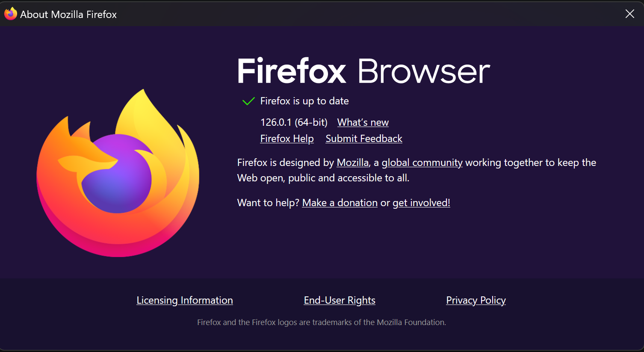Click the "Firefox Browser" heading

tap(363, 71)
